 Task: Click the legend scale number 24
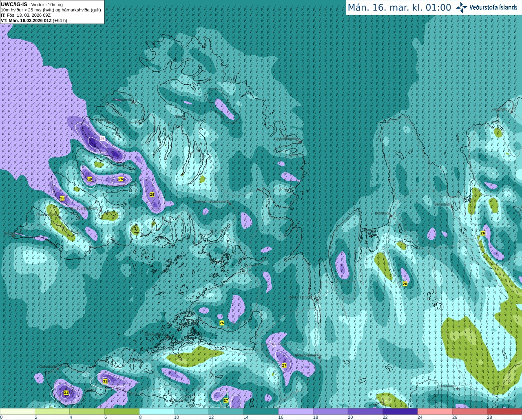click(420, 417)
